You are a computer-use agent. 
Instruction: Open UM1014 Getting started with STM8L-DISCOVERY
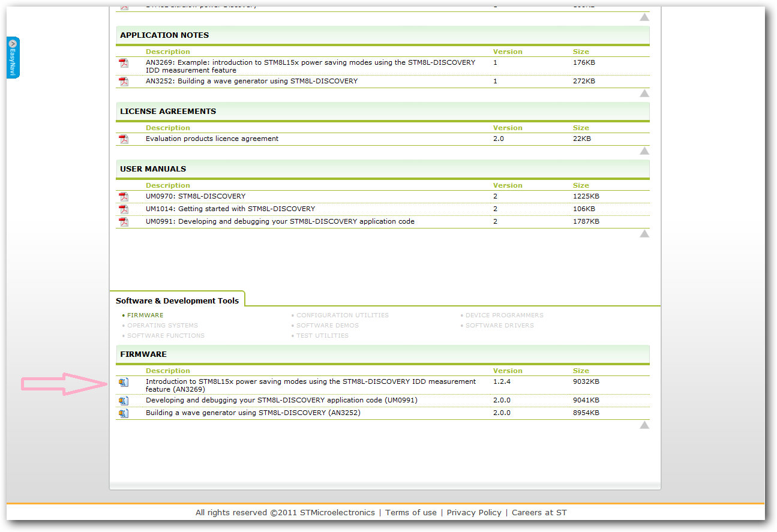point(230,209)
